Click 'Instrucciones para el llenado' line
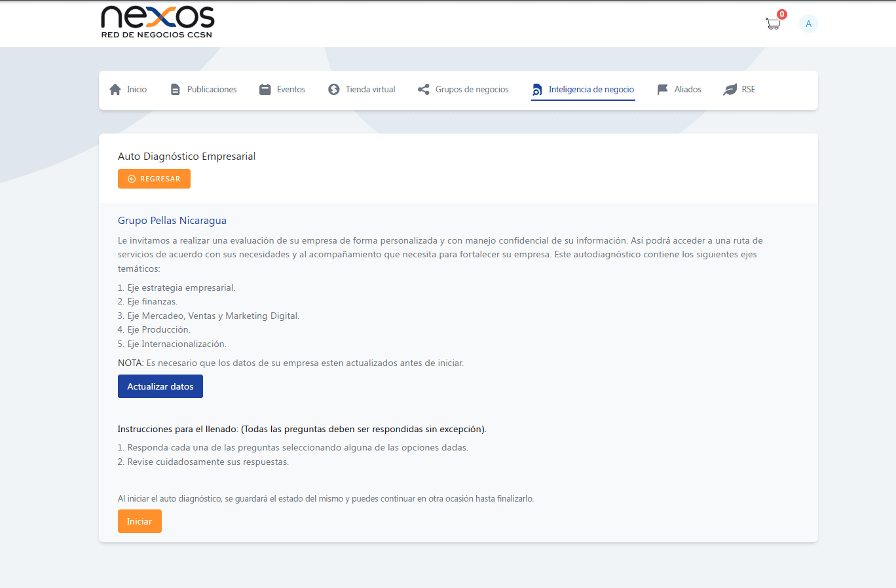Viewport: 896px width, 588px height. pyautogui.click(x=302, y=430)
